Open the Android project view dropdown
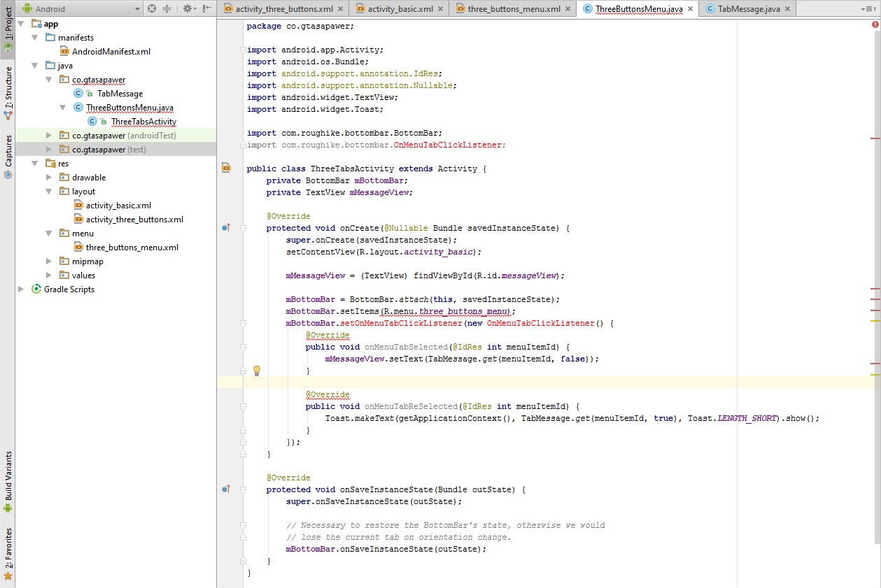Screen dimensions: 881x588 pyautogui.click(x=79, y=9)
